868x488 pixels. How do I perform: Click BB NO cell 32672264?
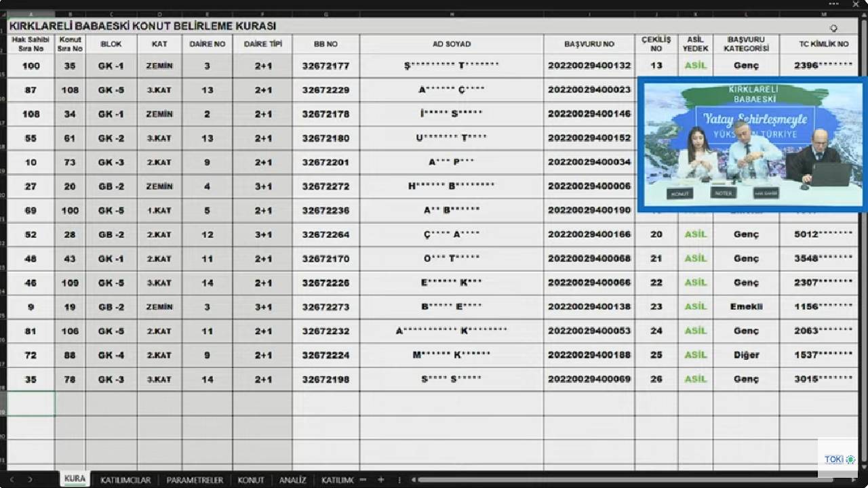point(326,235)
